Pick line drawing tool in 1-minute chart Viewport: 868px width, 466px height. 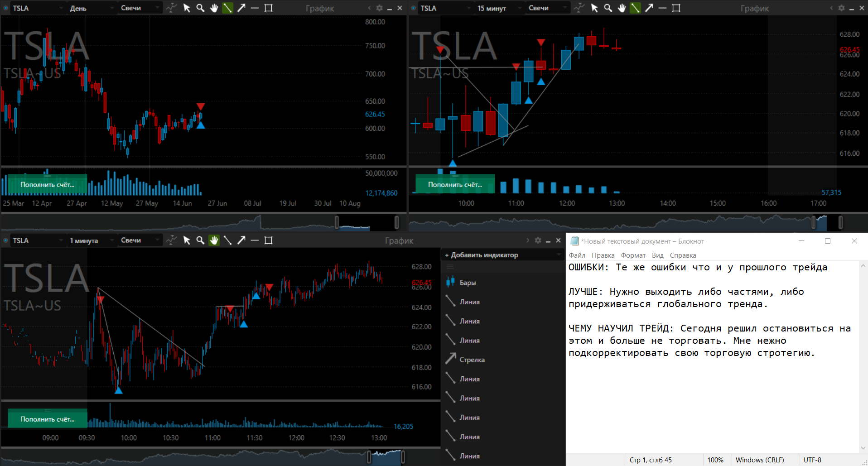coord(227,240)
